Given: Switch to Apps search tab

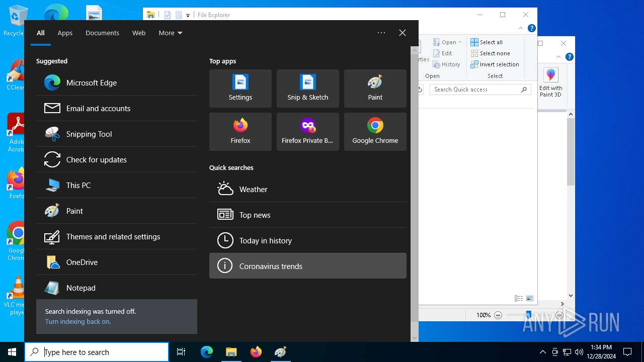Looking at the screenshot, I should click(65, 33).
